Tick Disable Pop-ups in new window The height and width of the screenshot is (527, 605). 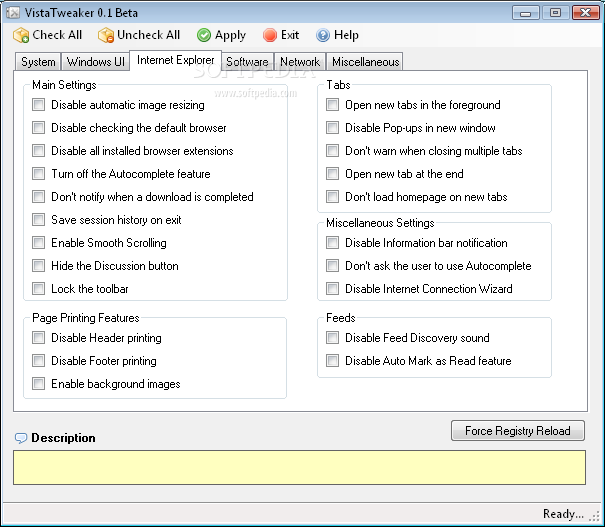coord(332,128)
